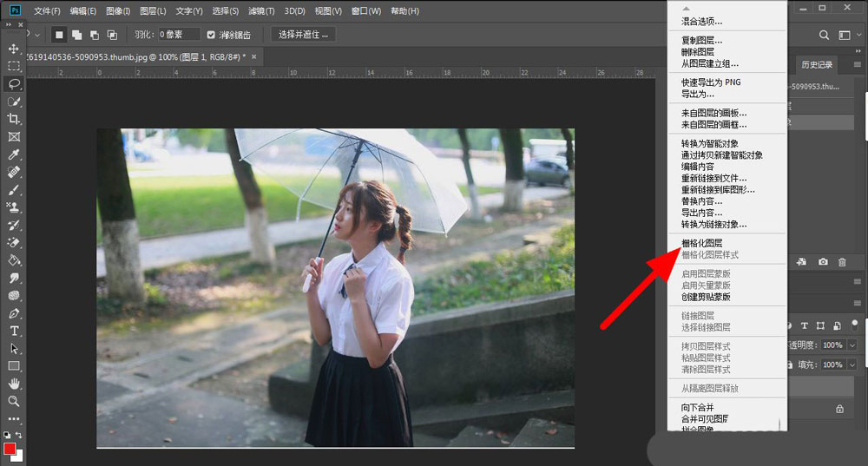Delete current history state with trash icon
This screenshot has width=868, height=466.
click(842, 262)
